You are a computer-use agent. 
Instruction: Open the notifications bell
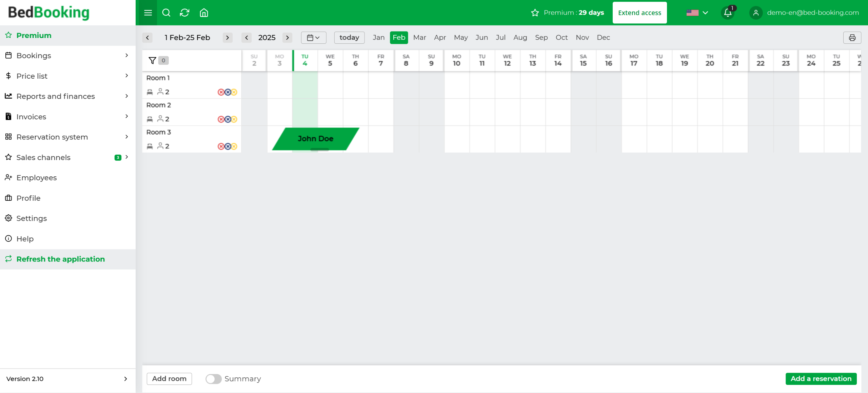point(727,13)
